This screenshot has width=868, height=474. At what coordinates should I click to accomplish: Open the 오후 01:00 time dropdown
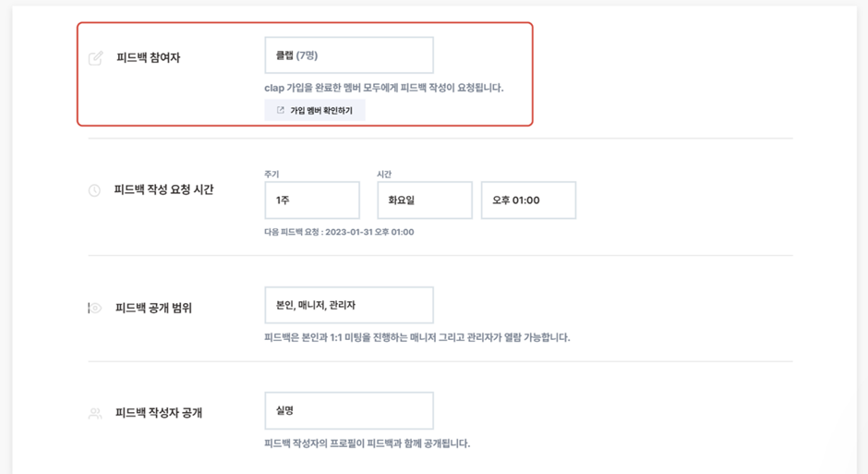tap(529, 200)
